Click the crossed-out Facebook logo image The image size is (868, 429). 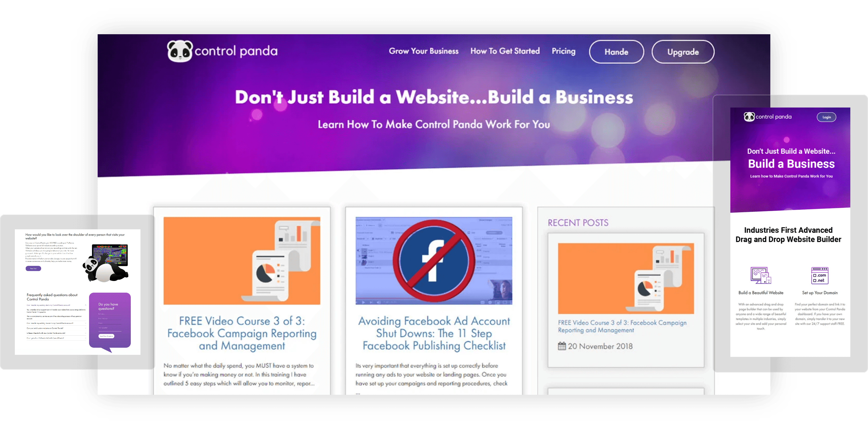pyautogui.click(x=434, y=261)
